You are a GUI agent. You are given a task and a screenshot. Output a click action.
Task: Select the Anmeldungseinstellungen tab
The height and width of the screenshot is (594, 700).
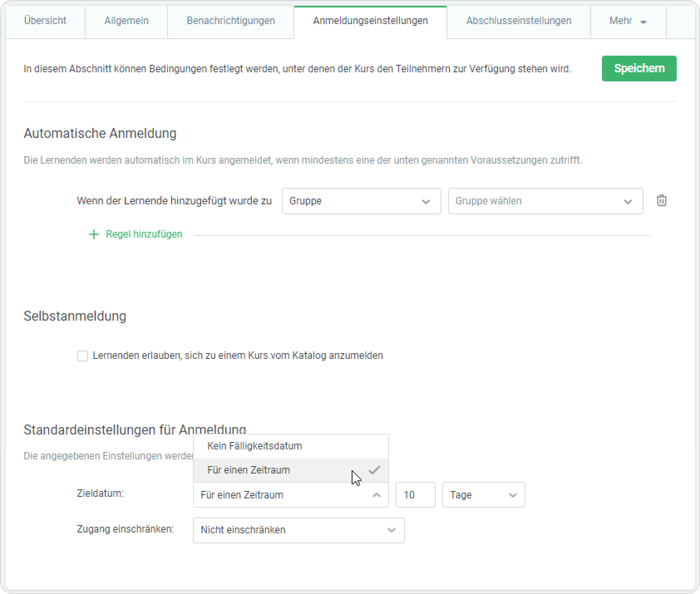tap(370, 21)
